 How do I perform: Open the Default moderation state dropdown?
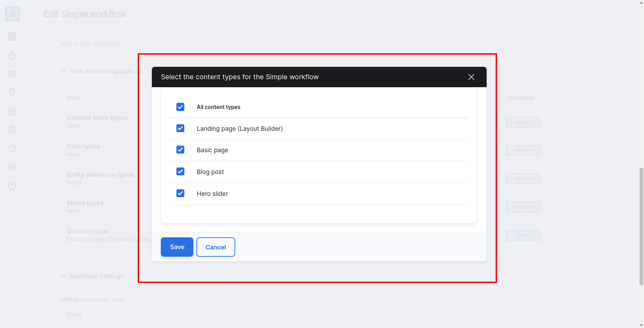point(105,315)
